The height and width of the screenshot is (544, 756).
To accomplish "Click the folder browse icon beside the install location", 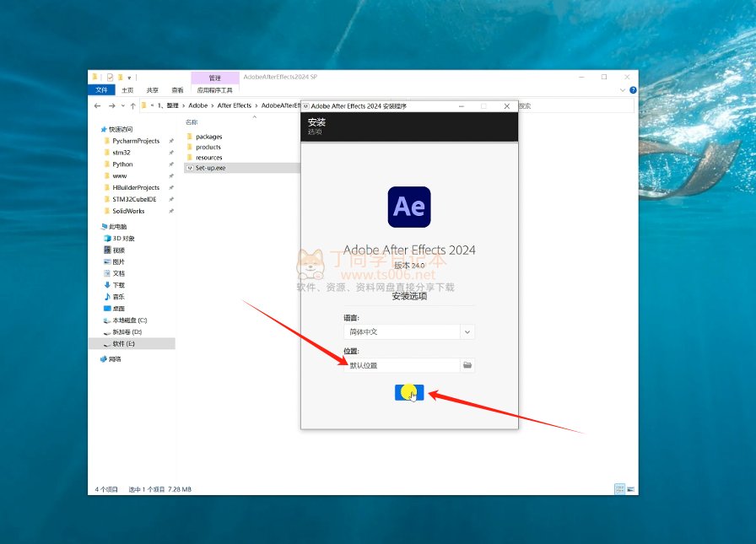I will 467,365.
